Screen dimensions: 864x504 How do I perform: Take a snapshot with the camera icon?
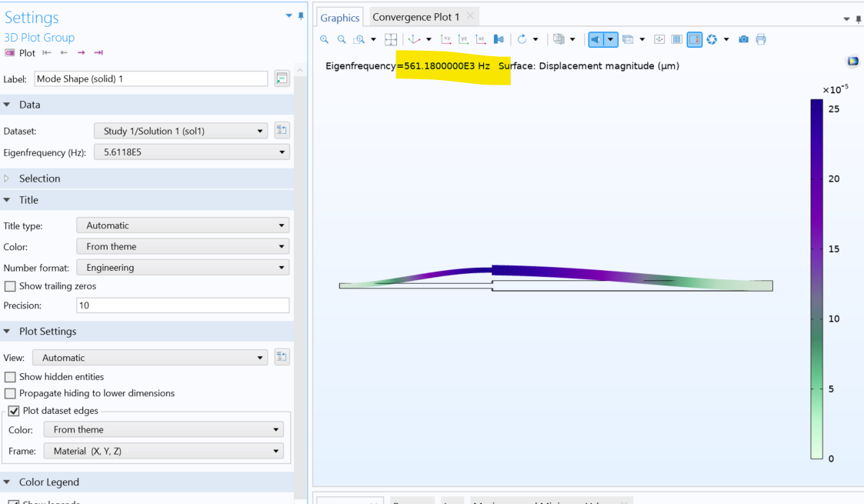(743, 39)
